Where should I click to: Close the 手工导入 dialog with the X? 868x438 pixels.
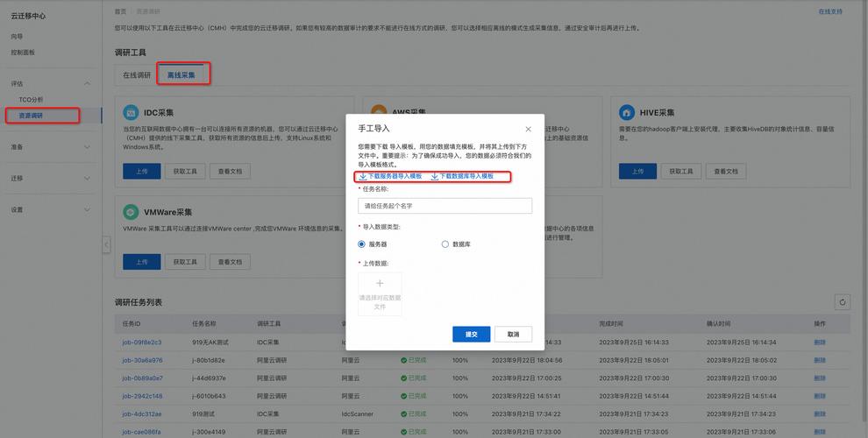tap(528, 129)
